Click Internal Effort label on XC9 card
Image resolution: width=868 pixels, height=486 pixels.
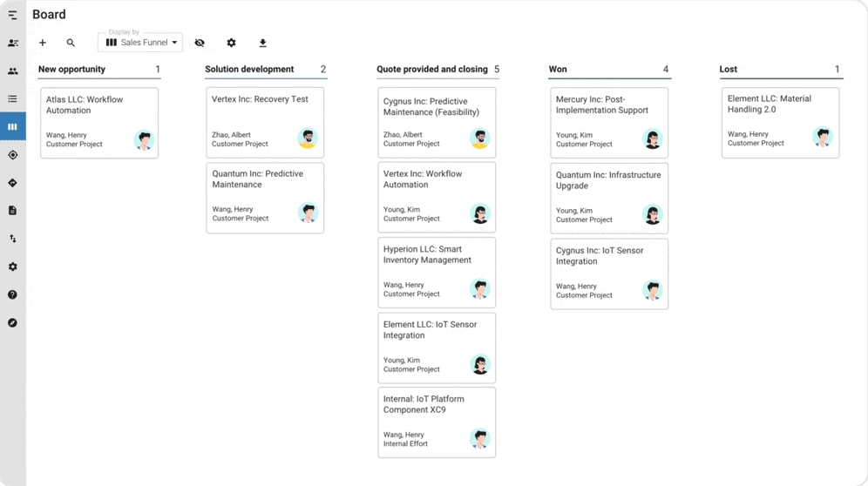click(x=406, y=444)
